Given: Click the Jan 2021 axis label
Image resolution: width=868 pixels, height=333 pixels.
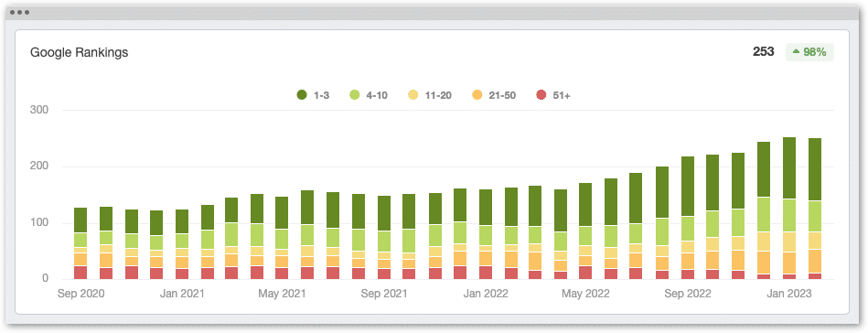Looking at the screenshot, I should 182,294.
